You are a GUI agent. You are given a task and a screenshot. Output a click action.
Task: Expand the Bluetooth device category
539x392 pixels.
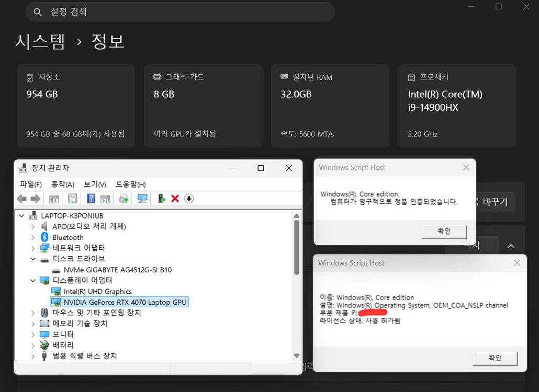pyautogui.click(x=33, y=237)
